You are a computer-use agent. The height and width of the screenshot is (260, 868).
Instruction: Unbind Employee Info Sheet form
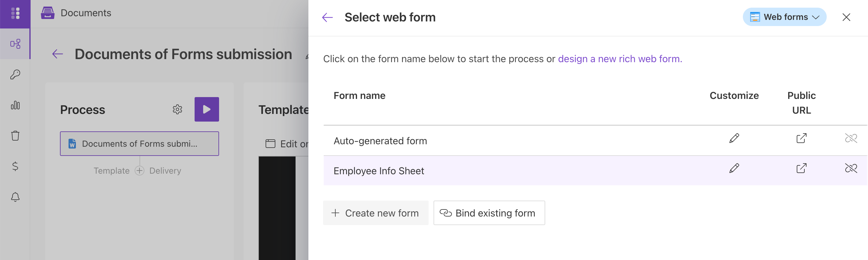click(851, 168)
